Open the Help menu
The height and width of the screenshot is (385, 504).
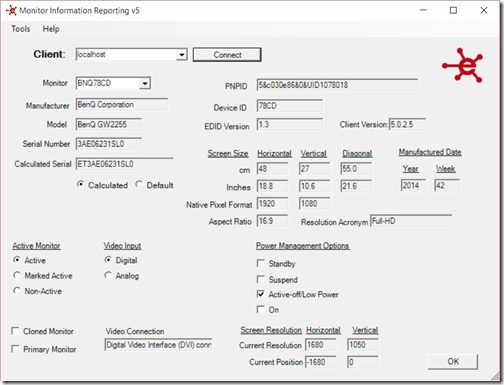pyautogui.click(x=51, y=29)
